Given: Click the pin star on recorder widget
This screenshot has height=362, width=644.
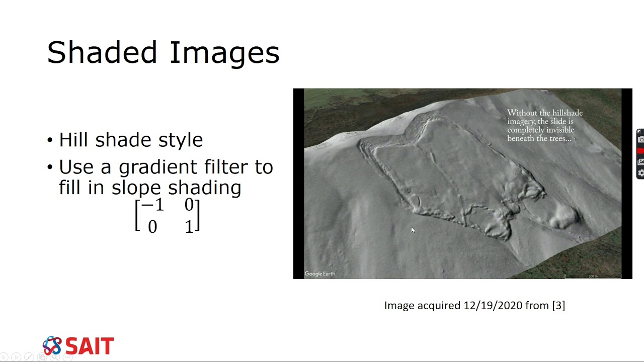Looking at the screenshot, I should (638, 131).
